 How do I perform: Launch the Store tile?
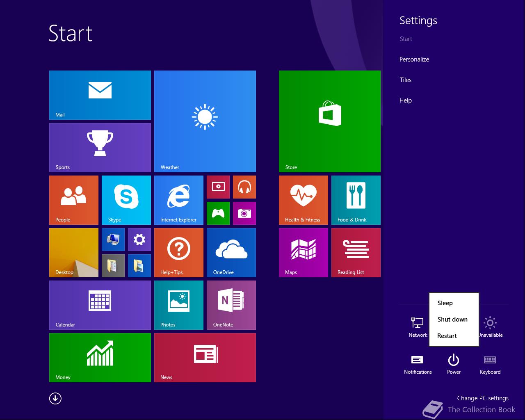(330, 121)
